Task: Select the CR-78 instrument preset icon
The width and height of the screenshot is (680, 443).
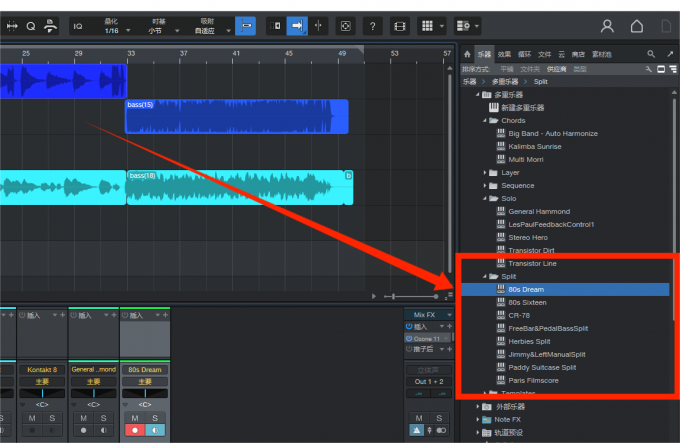Action: (502, 315)
